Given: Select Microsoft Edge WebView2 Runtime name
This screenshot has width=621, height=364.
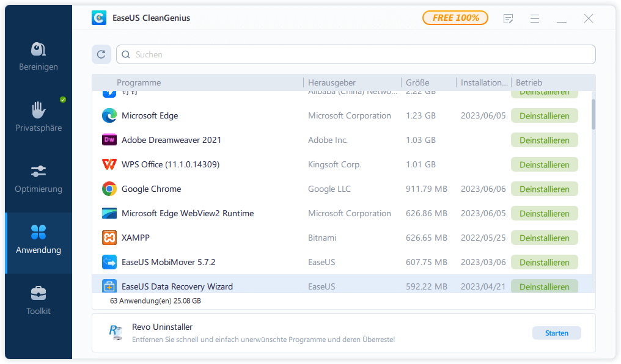Looking at the screenshot, I should click(x=188, y=213).
